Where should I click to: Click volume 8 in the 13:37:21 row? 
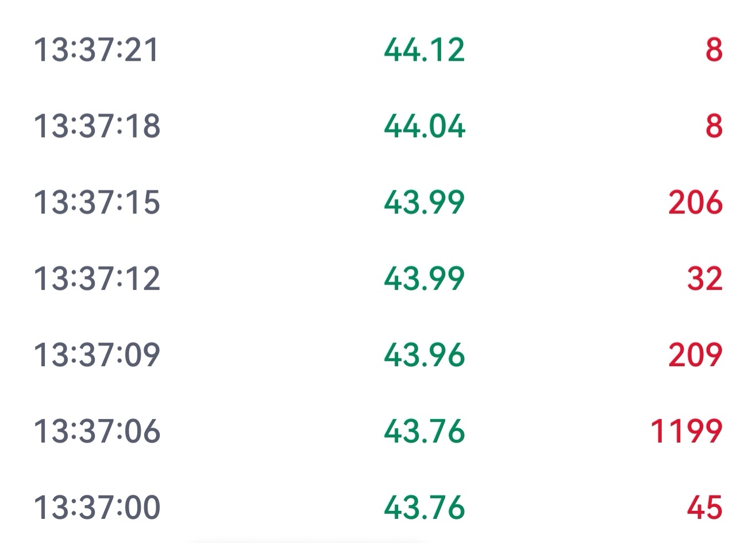coord(713,49)
